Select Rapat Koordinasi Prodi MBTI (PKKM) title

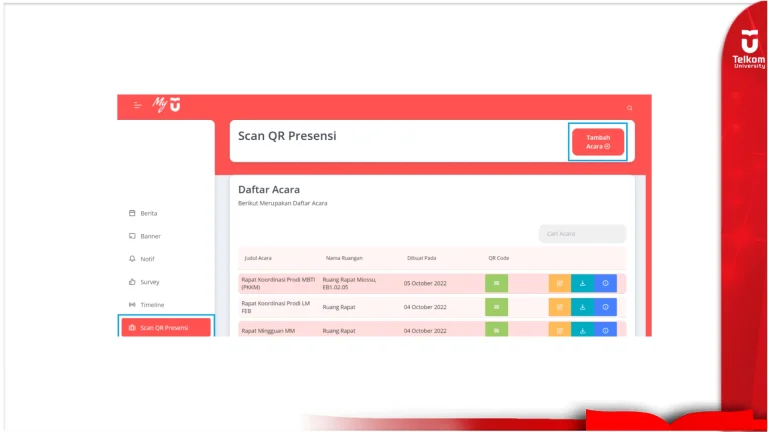pyautogui.click(x=278, y=283)
